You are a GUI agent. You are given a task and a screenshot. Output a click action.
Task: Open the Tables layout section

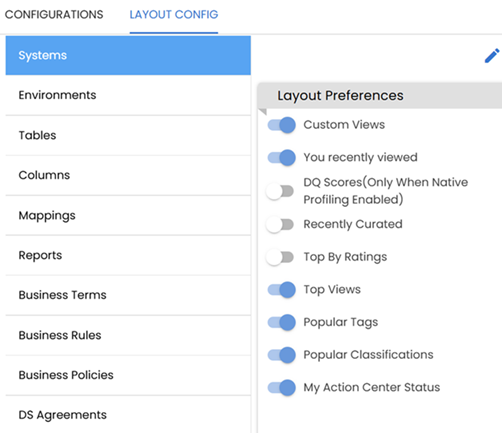(128, 135)
